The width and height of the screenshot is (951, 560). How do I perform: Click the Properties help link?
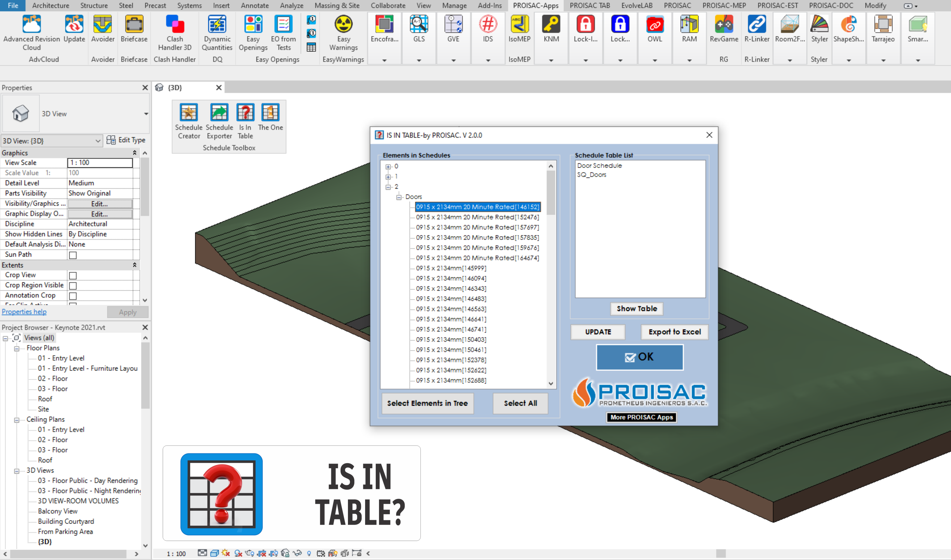point(24,312)
